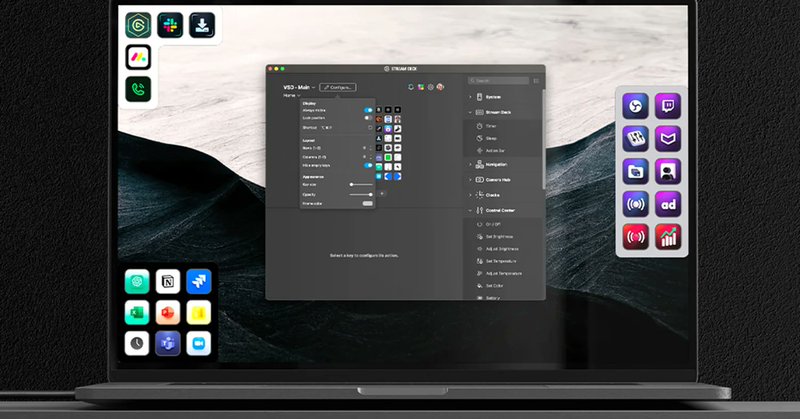Open the Slack icon on the desktop

(x=170, y=25)
